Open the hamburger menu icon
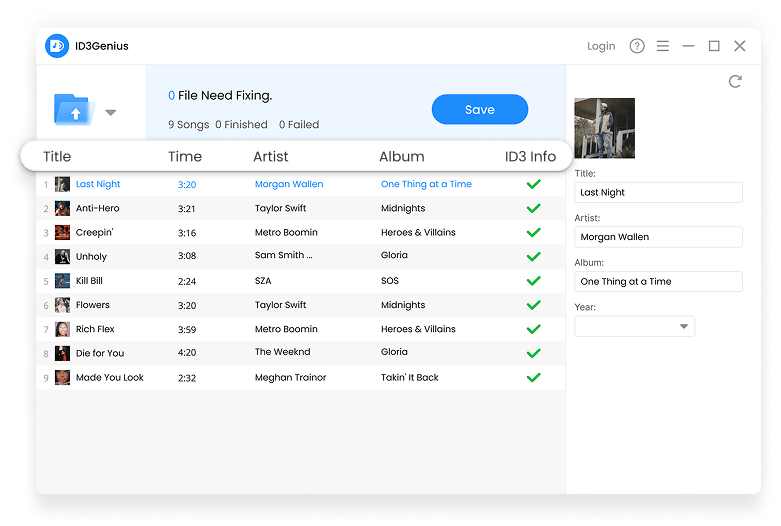781x526 pixels. [662, 46]
